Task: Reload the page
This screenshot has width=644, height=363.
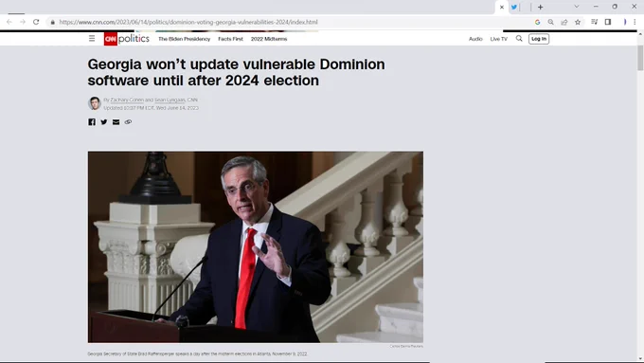Action: click(x=36, y=22)
